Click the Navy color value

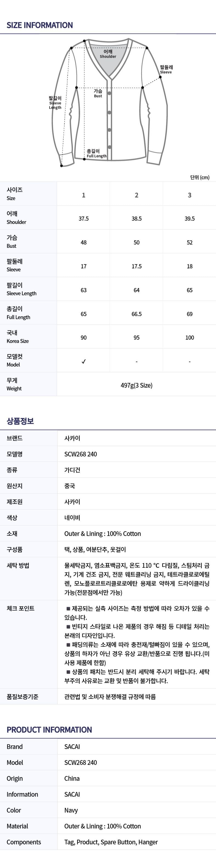coord(71,810)
